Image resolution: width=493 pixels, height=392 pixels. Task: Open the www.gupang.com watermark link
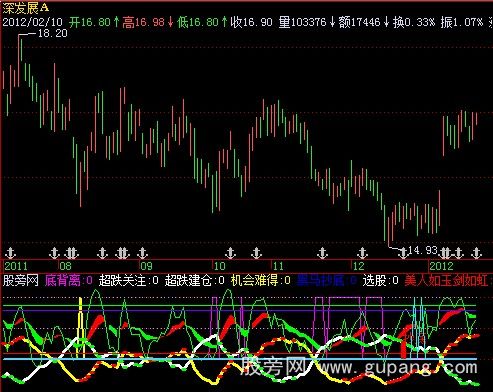pos(397,368)
